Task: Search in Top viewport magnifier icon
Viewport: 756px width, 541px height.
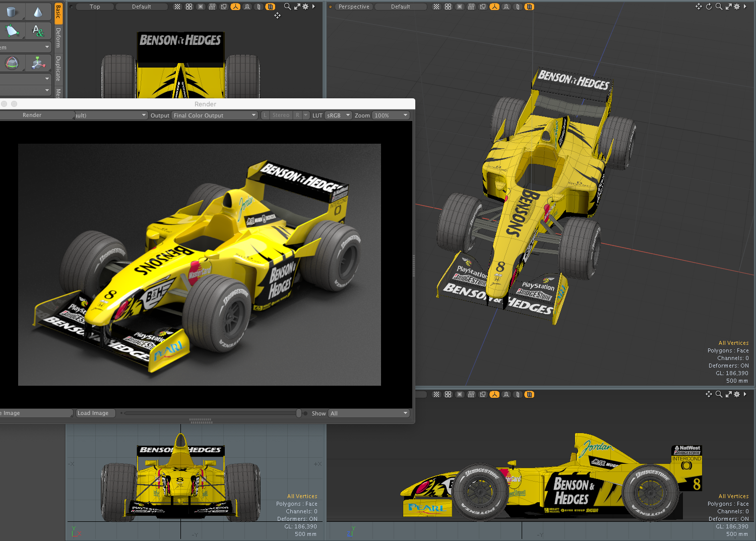Action: [x=287, y=7]
